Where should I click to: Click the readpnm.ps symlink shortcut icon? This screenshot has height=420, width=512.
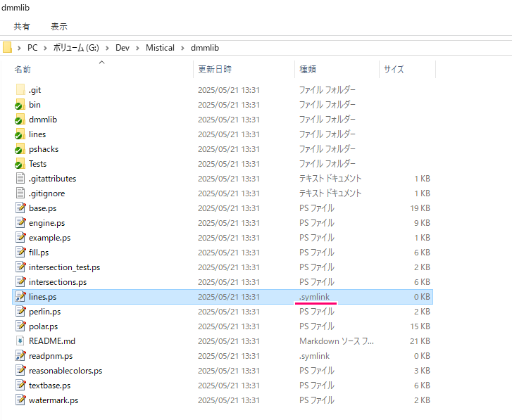20,356
